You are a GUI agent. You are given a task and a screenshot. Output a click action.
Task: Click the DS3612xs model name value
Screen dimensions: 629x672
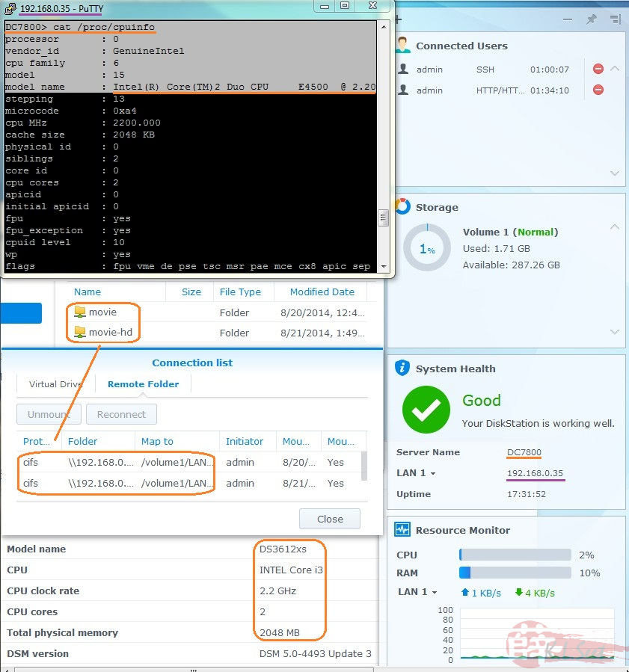tap(283, 549)
